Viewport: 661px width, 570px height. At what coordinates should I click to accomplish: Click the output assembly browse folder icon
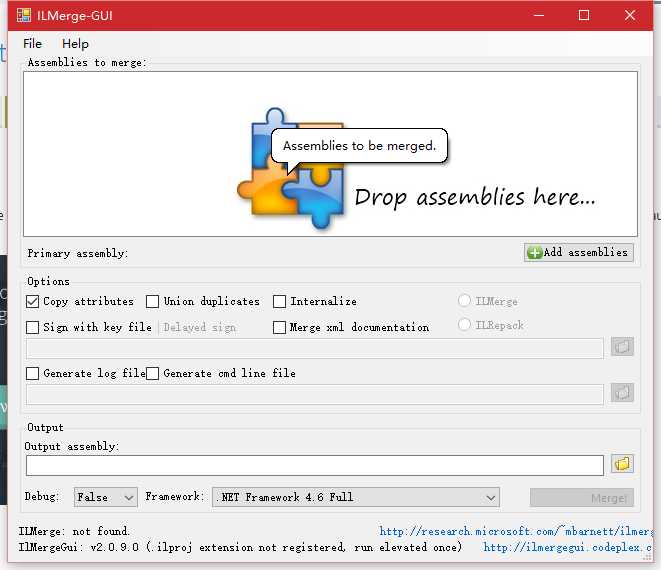coord(622,464)
